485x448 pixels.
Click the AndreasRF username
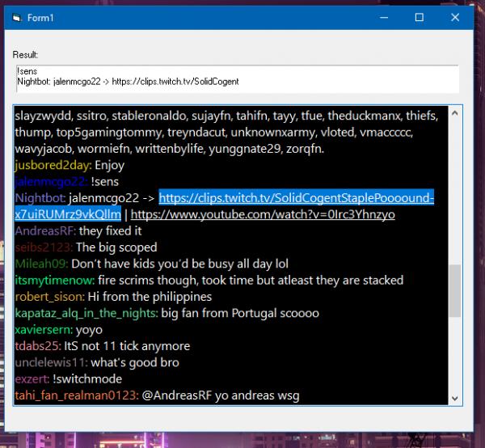pyautogui.click(x=44, y=230)
